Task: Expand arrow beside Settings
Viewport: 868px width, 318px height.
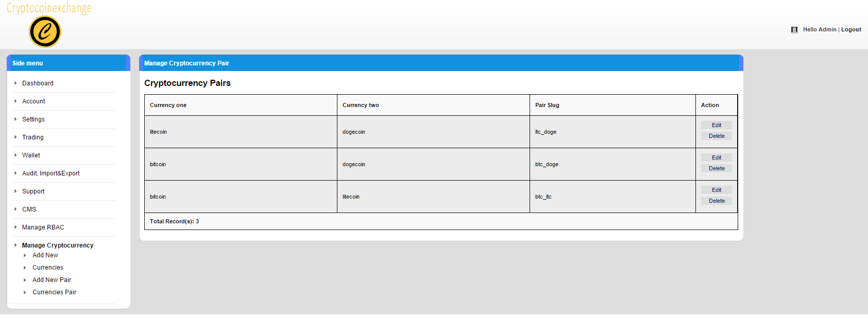Action: pos(15,119)
